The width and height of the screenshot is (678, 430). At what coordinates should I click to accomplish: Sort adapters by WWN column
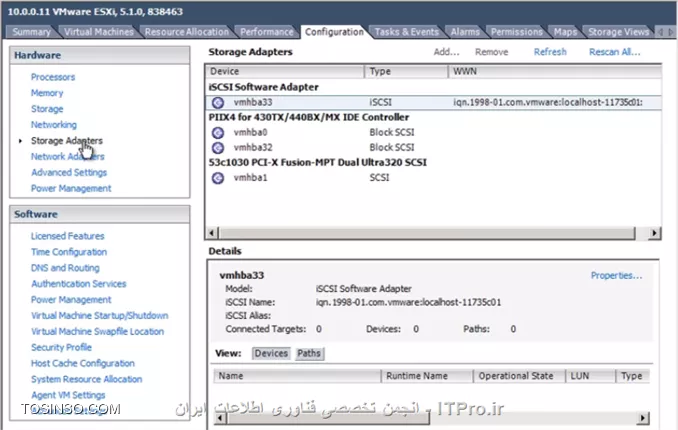pyautogui.click(x=555, y=71)
